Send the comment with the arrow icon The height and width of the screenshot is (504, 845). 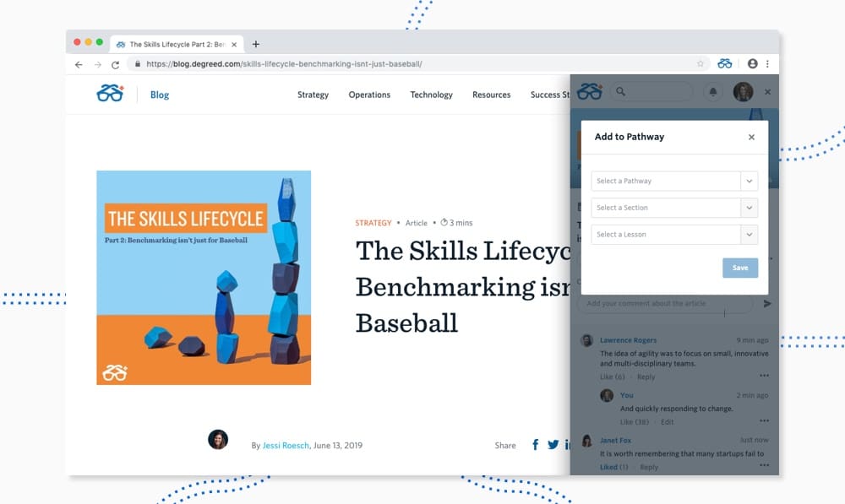(767, 304)
